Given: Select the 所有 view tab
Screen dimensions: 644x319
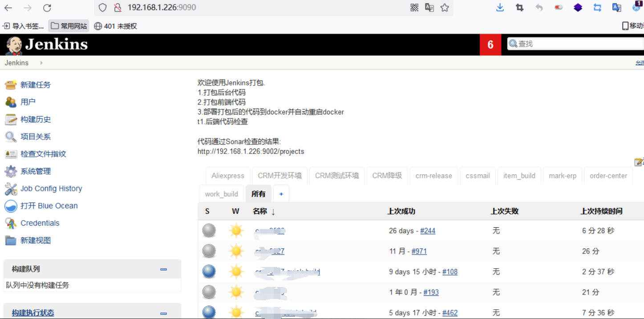Looking at the screenshot, I should click(259, 194).
